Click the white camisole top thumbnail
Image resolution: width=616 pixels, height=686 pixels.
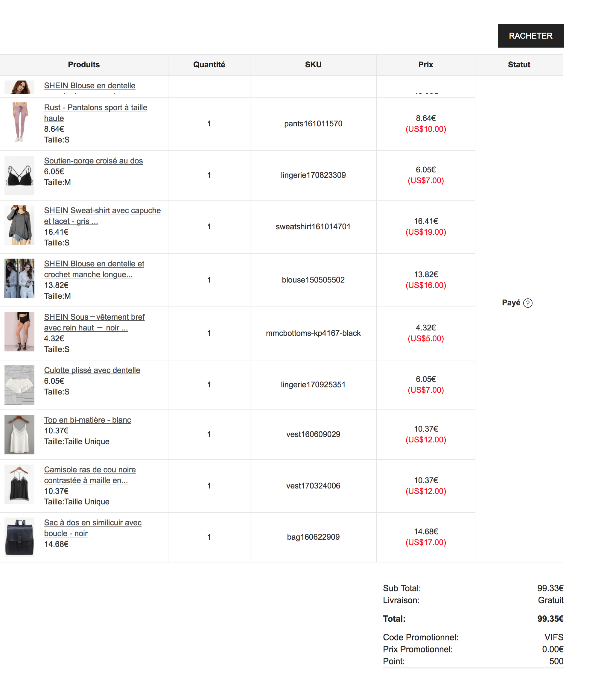coord(20,435)
